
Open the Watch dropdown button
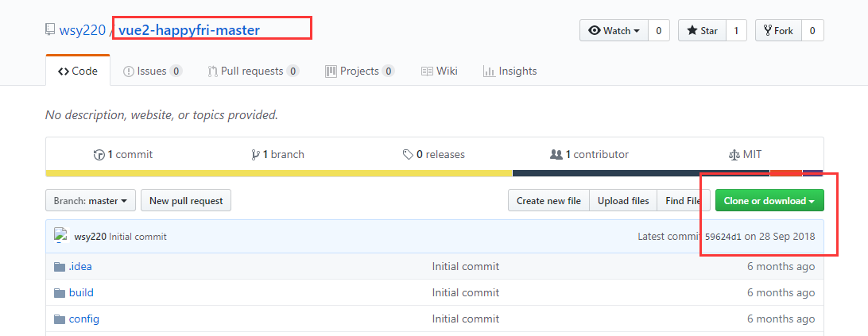click(x=614, y=30)
